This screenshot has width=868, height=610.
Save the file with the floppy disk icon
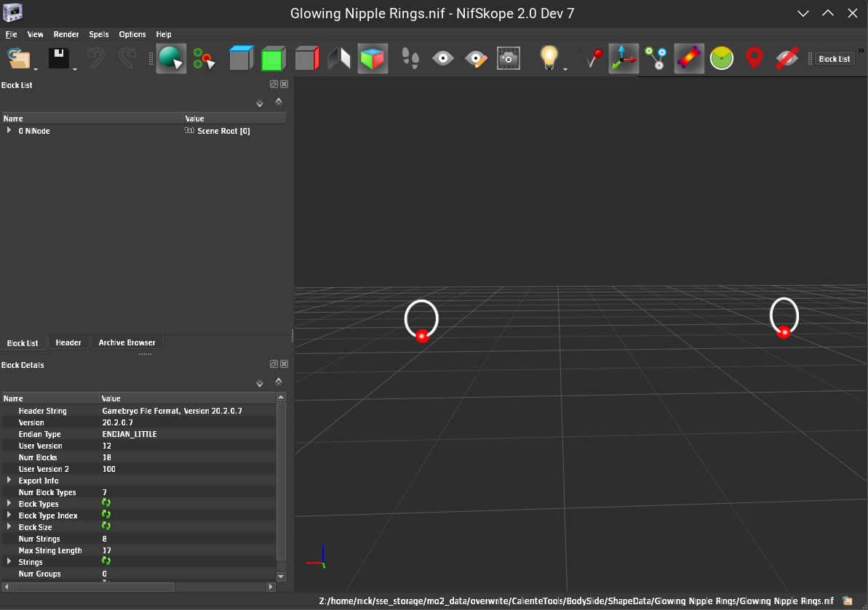click(x=59, y=58)
